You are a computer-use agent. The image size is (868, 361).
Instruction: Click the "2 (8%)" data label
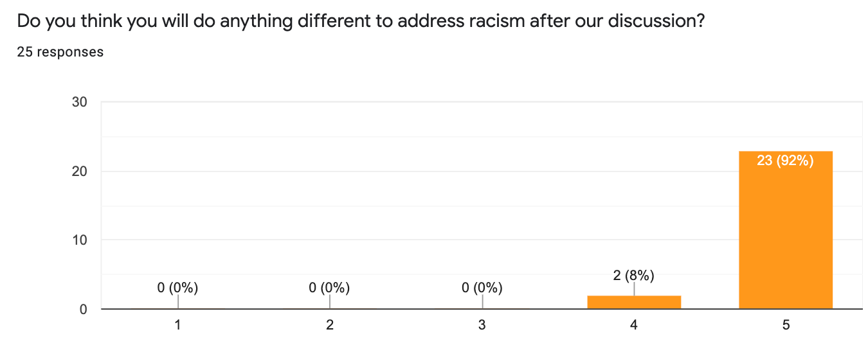coord(634,276)
